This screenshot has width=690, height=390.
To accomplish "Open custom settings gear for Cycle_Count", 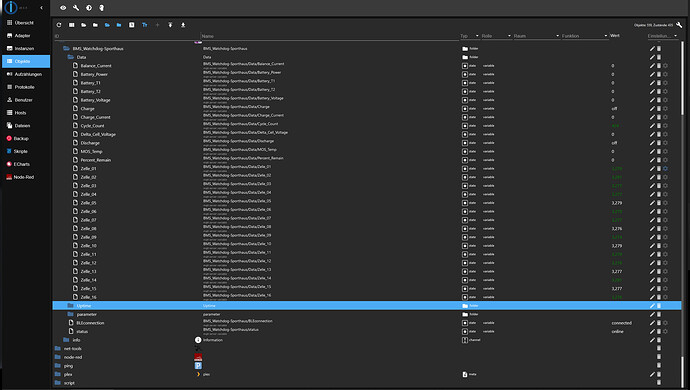I will click(665, 126).
